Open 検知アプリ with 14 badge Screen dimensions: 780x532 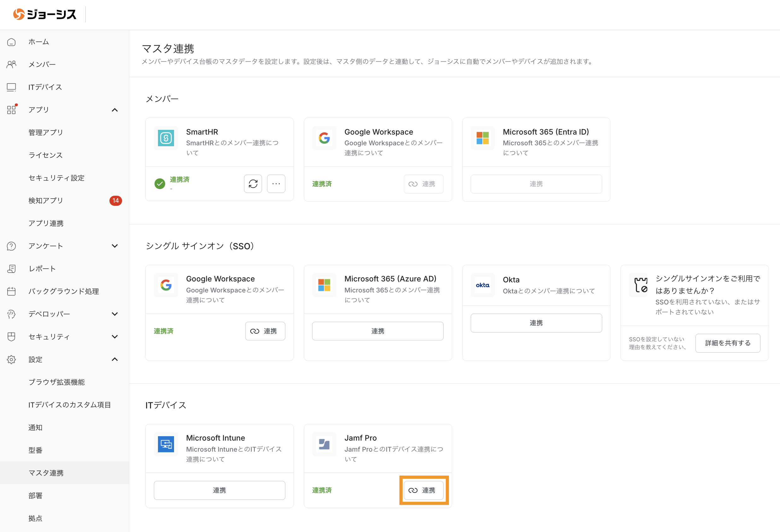coord(46,200)
